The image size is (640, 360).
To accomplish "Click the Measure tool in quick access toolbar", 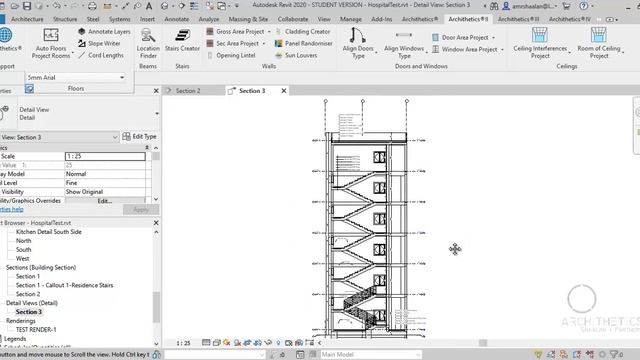I will coord(108,6).
